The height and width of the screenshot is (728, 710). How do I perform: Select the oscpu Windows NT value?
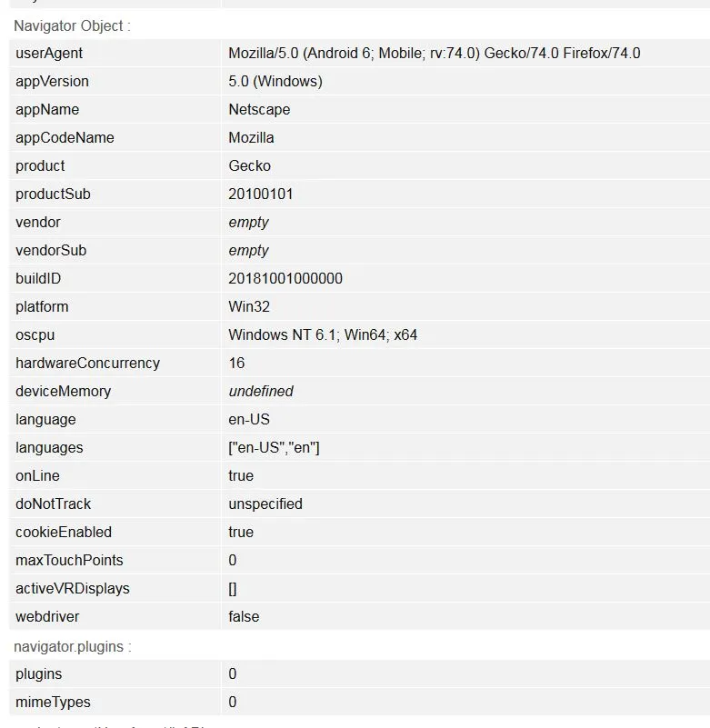pyautogui.click(x=323, y=334)
